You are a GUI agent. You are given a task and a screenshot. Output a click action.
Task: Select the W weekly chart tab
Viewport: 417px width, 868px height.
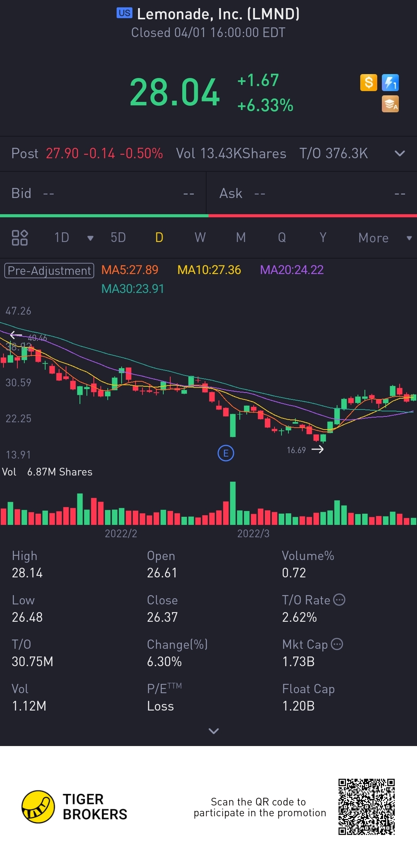tap(200, 237)
